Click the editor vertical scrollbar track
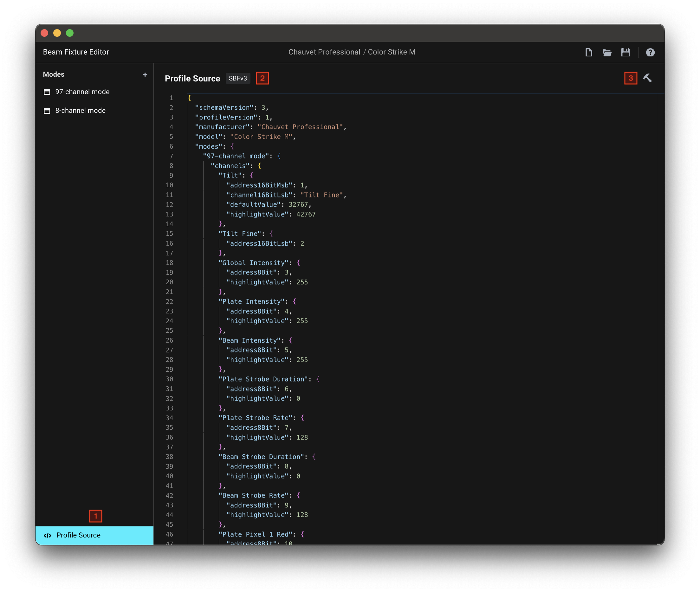Viewport: 700px width, 592px height. click(x=660, y=319)
